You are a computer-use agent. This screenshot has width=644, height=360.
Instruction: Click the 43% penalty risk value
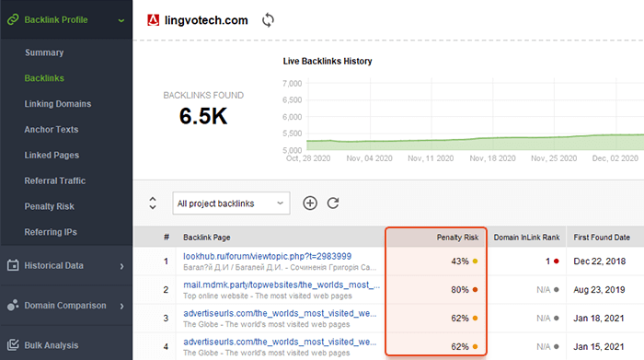pos(460,261)
